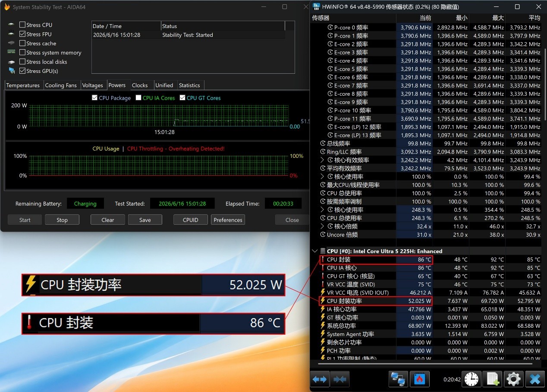Open the CPUID button
The width and height of the screenshot is (547, 392).
(191, 220)
